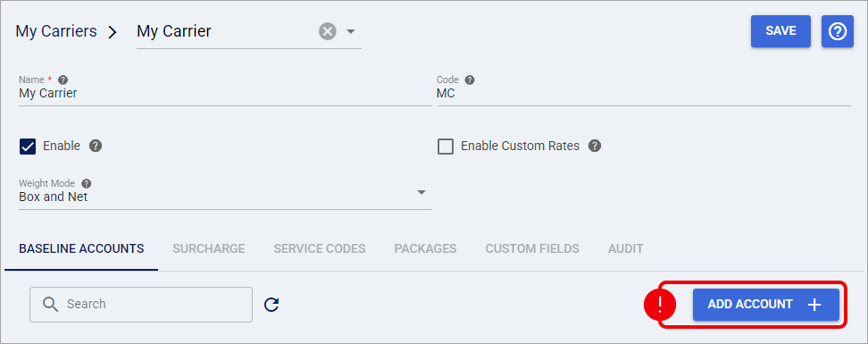868x344 pixels.
Task: Click into the Search accounts field
Action: tap(141, 304)
